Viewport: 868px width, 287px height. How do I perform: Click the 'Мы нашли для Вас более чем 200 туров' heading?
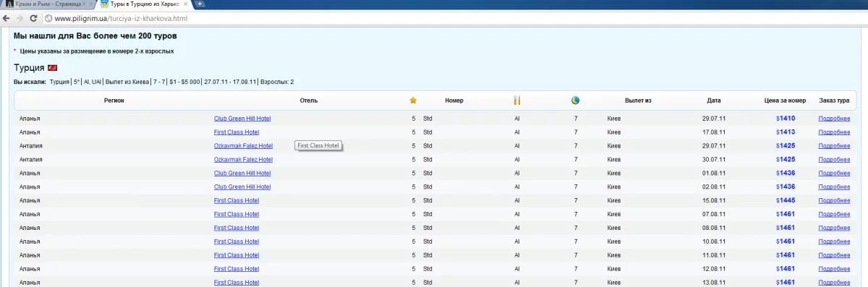click(95, 35)
